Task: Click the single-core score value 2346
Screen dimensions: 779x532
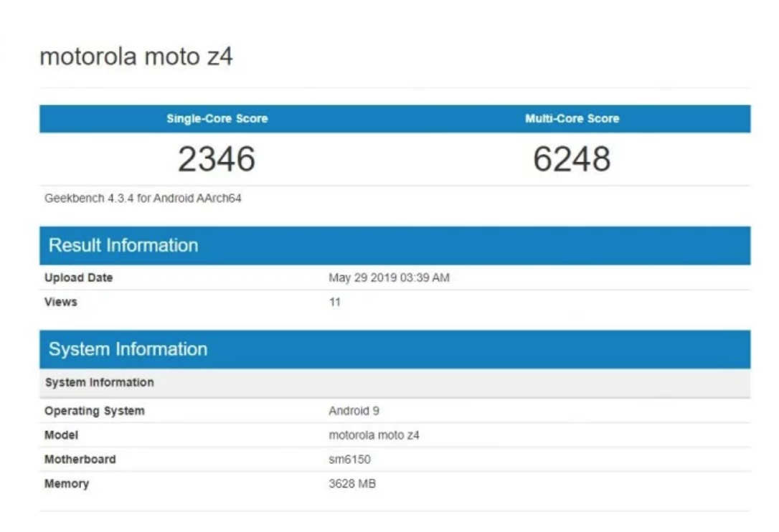Action: (217, 159)
